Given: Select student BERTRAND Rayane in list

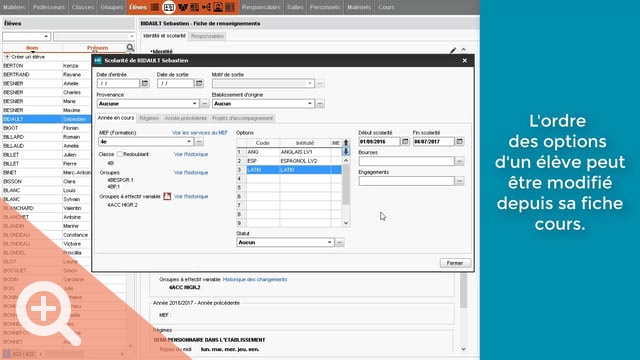Looking at the screenshot, I should pos(47,75).
